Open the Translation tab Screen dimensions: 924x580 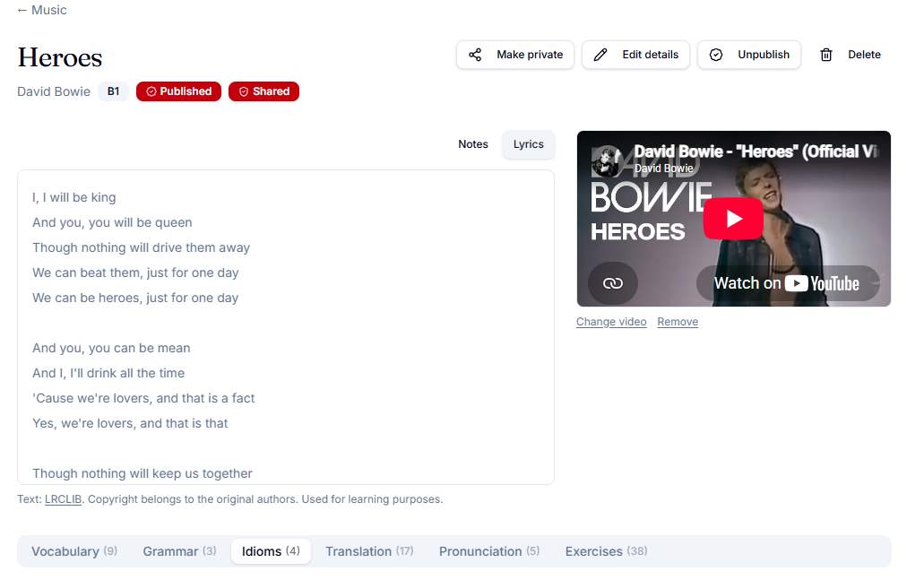point(369,551)
